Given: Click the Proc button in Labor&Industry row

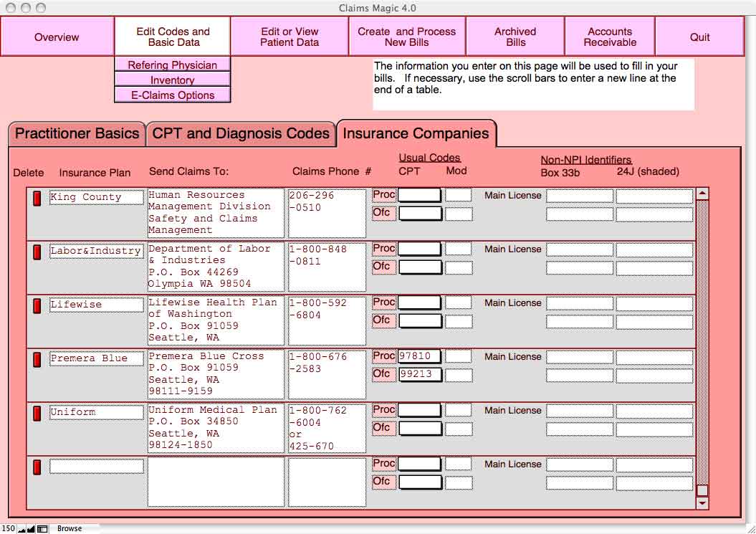Looking at the screenshot, I should point(384,249).
